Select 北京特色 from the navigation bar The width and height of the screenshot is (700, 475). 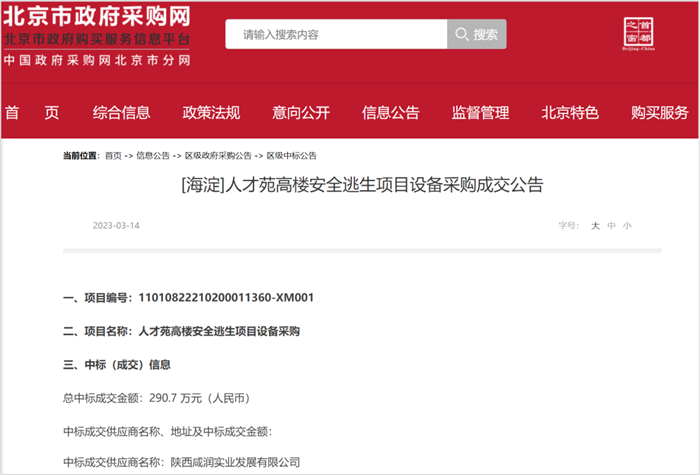pyautogui.click(x=570, y=112)
